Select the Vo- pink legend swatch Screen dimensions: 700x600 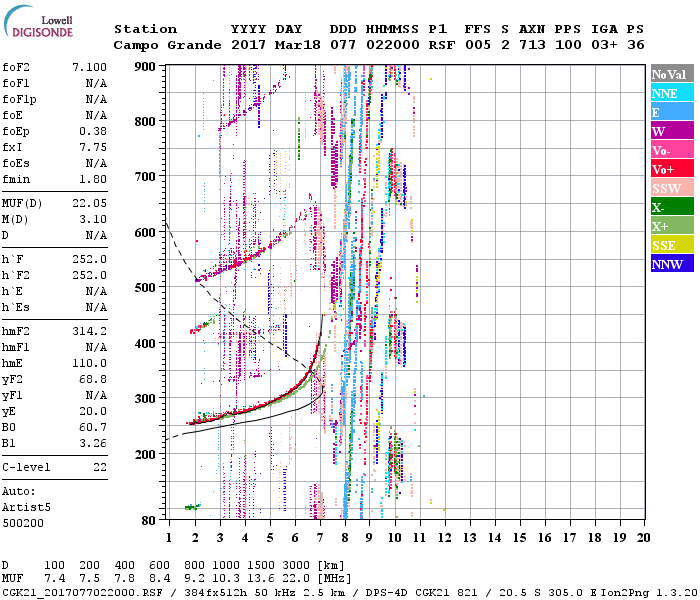pos(672,150)
